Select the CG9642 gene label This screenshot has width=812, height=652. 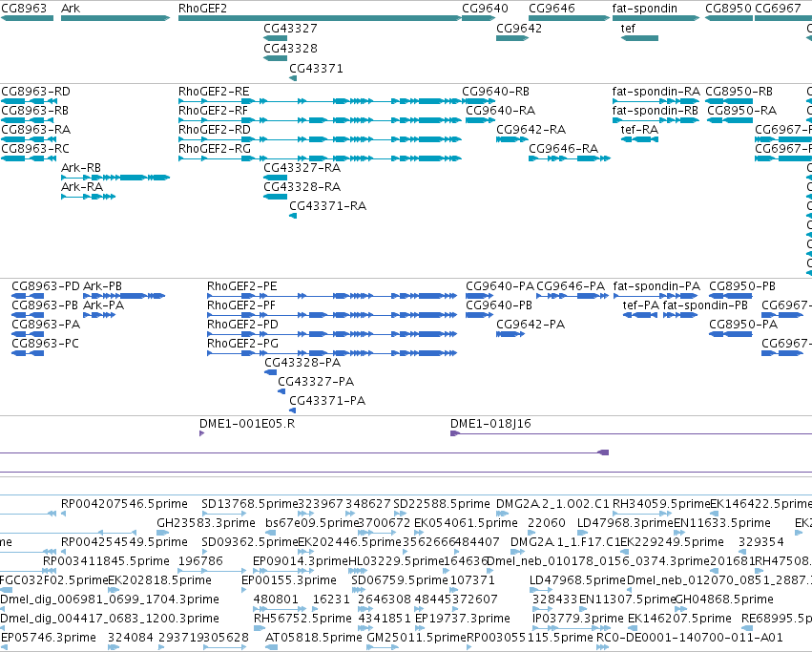(519, 29)
